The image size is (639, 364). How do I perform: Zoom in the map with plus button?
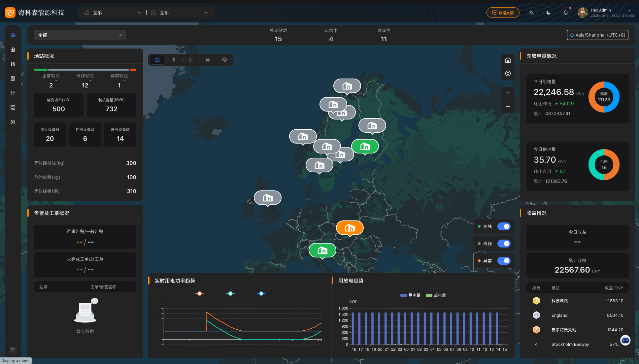tap(508, 93)
